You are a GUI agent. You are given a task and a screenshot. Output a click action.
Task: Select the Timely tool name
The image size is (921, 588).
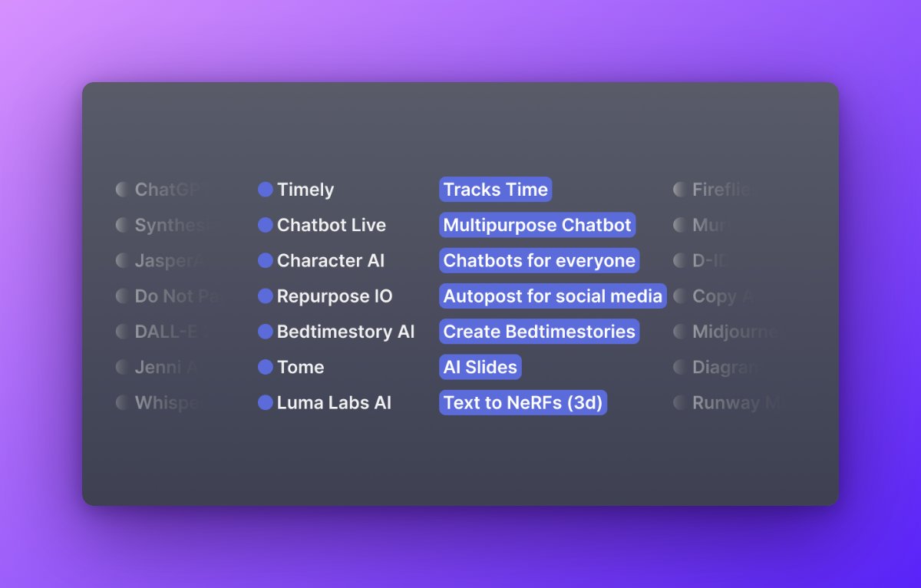[x=305, y=190]
